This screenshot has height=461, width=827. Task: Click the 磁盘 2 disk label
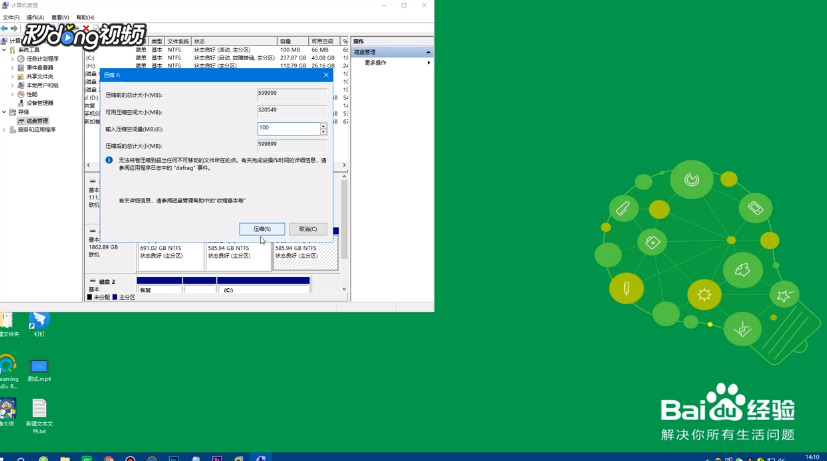coord(107,282)
